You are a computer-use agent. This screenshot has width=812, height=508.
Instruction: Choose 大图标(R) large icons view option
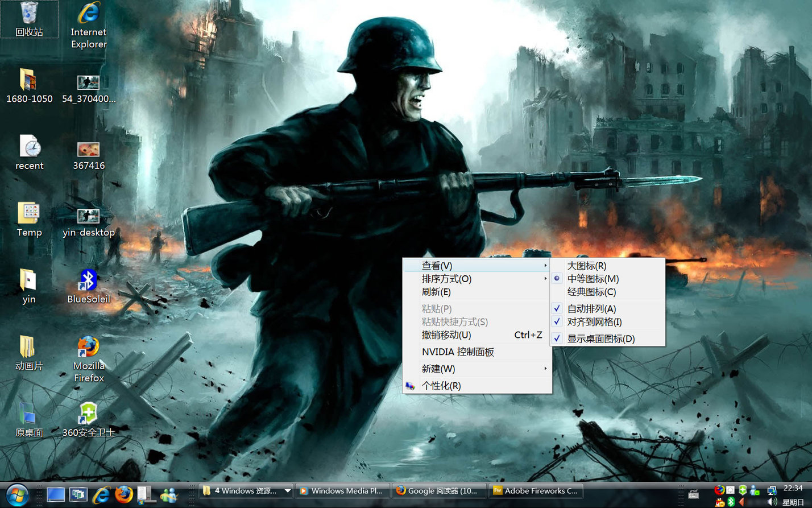click(x=607, y=266)
